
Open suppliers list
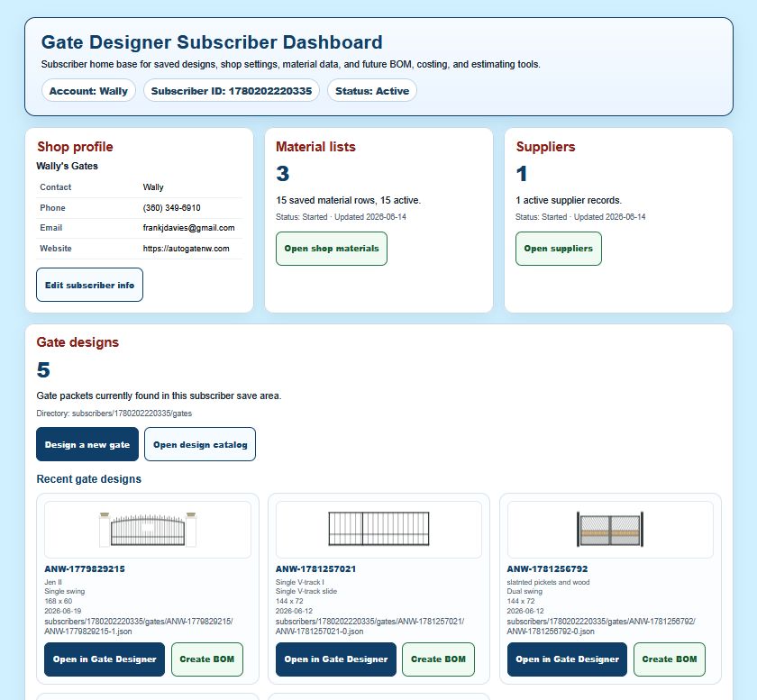[x=558, y=249]
